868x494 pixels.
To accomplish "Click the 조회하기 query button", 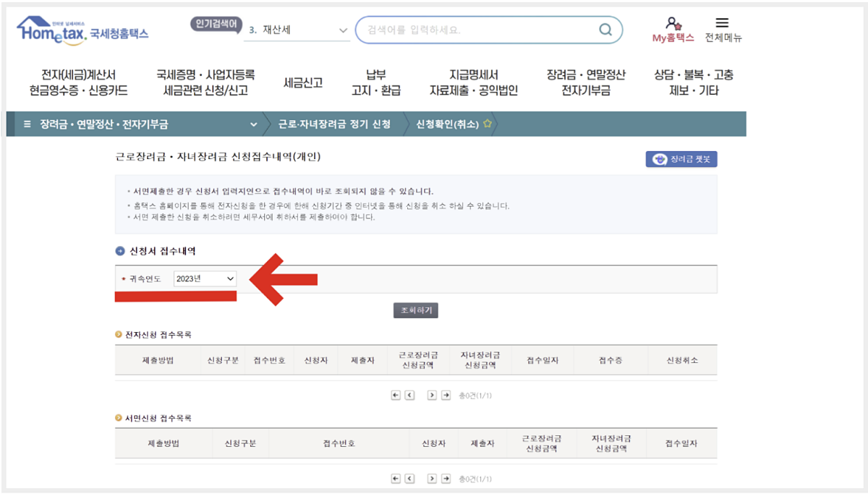I will [x=416, y=310].
